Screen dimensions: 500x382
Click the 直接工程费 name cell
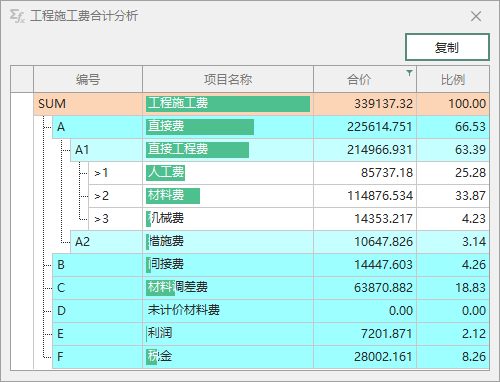(x=228, y=150)
